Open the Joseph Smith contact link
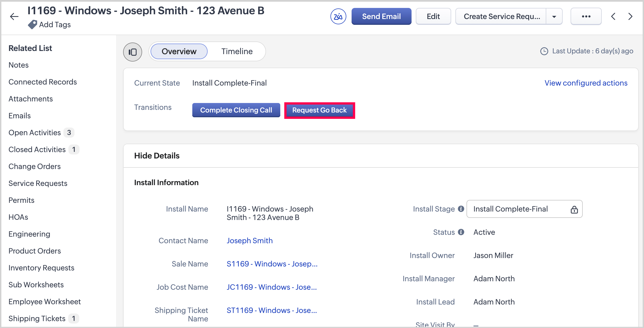The width and height of the screenshot is (644, 328). pos(249,241)
